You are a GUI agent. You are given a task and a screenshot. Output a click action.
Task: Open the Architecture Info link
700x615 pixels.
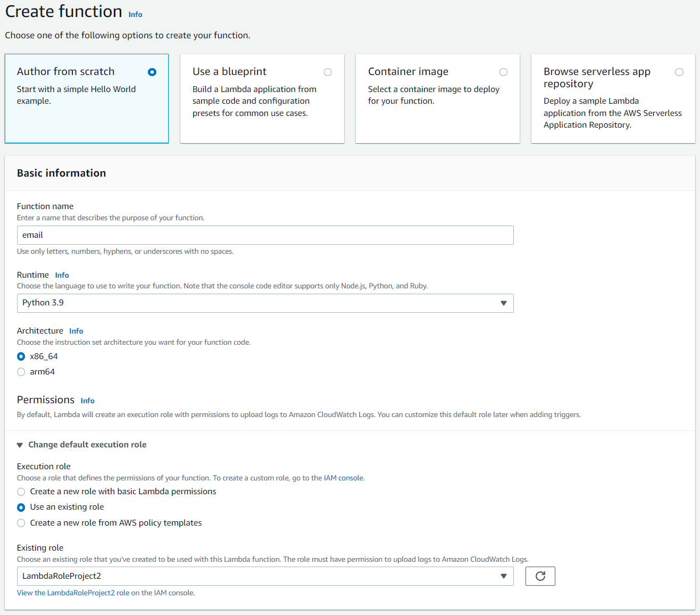(x=76, y=331)
